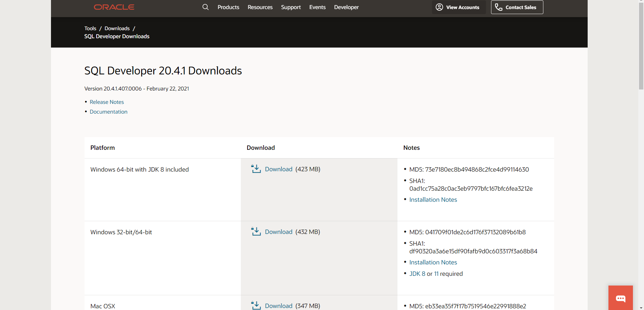Open the Events menu

coord(317,7)
